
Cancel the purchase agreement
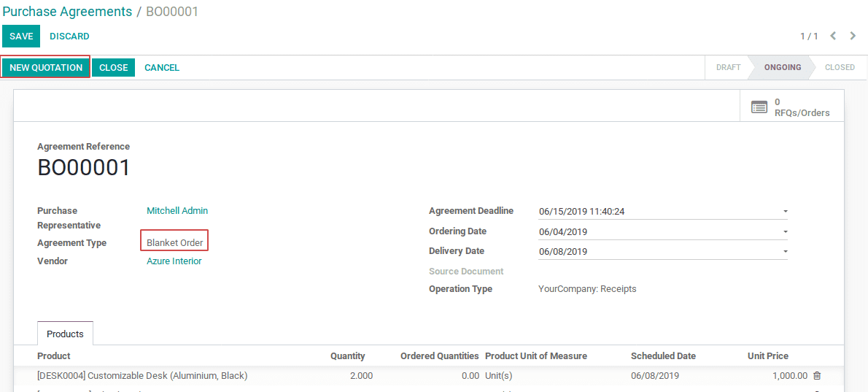(x=162, y=68)
